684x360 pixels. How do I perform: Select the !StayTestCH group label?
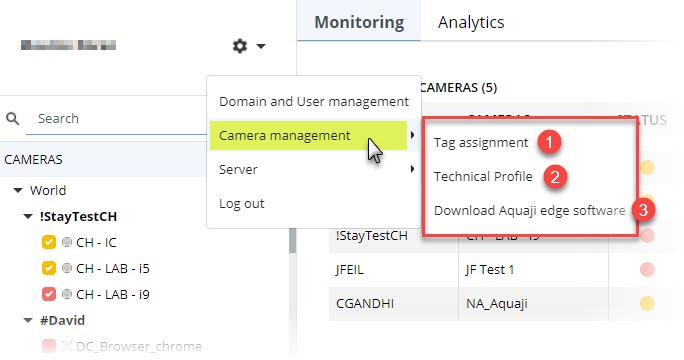[79, 216]
